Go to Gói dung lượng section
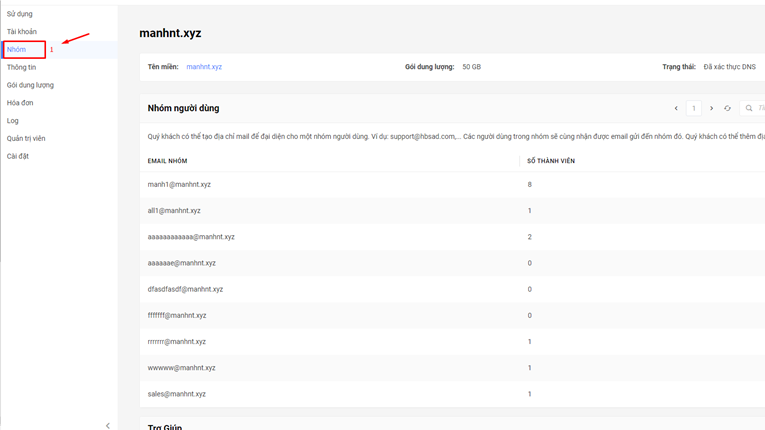Image resolution: width=765 pixels, height=430 pixels. (x=30, y=85)
